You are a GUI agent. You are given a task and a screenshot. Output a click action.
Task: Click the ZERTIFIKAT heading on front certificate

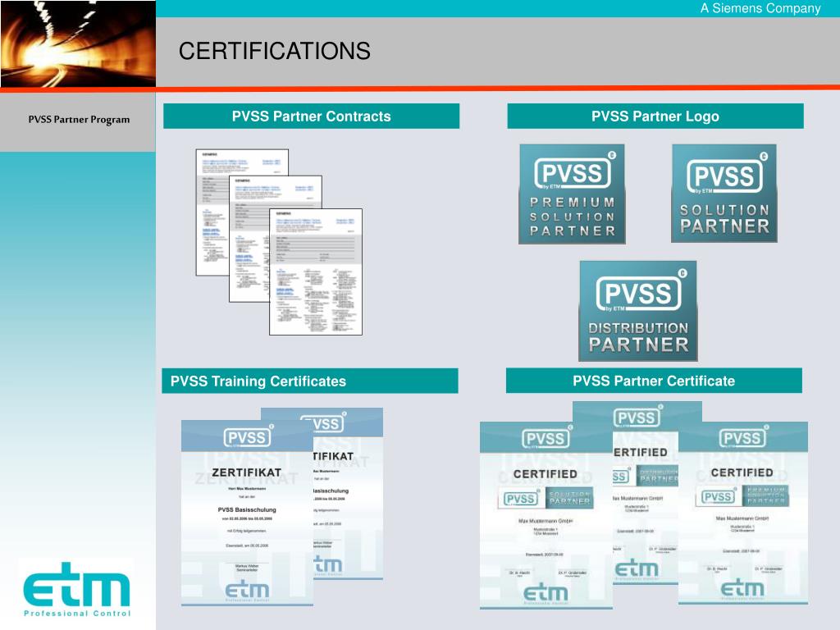coord(246,472)
